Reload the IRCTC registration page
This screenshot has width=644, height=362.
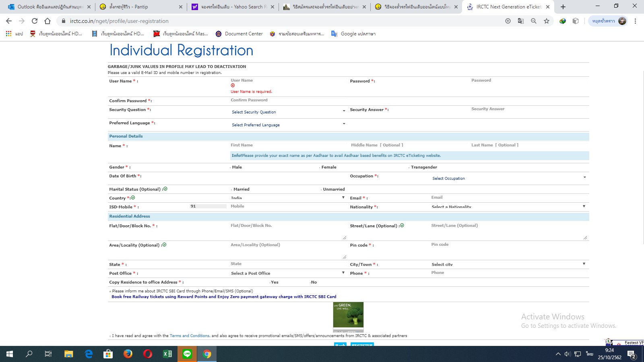point(35,21)
